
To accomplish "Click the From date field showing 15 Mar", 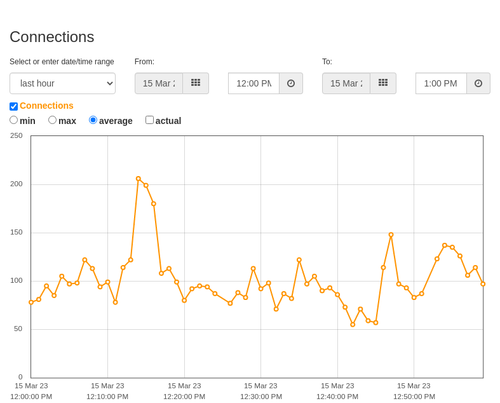I will [159, 83].
